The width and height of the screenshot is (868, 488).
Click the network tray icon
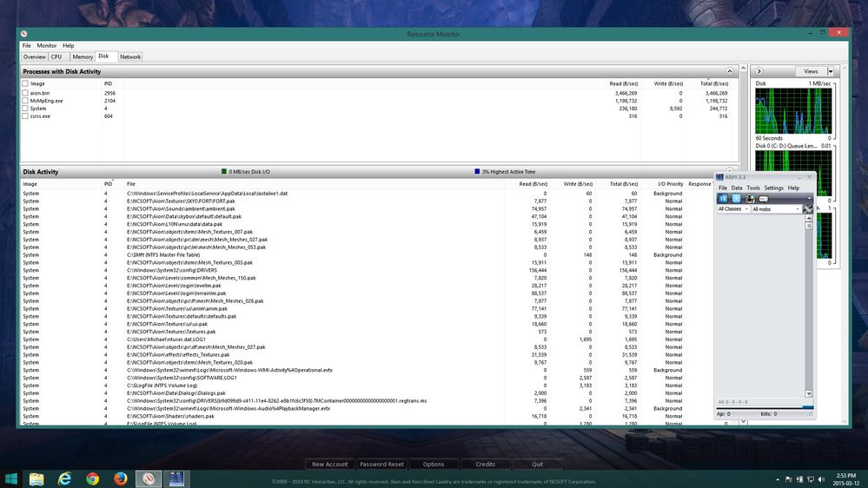(811, 479)
